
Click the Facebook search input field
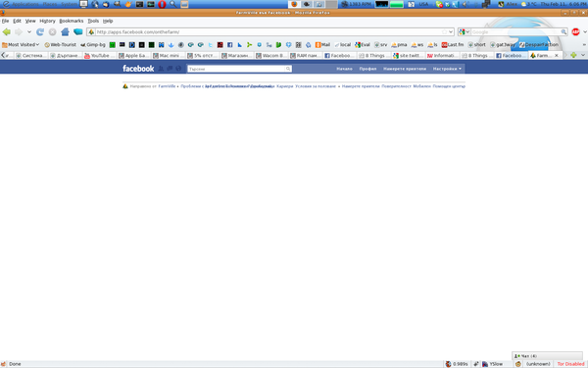[239, 69]
